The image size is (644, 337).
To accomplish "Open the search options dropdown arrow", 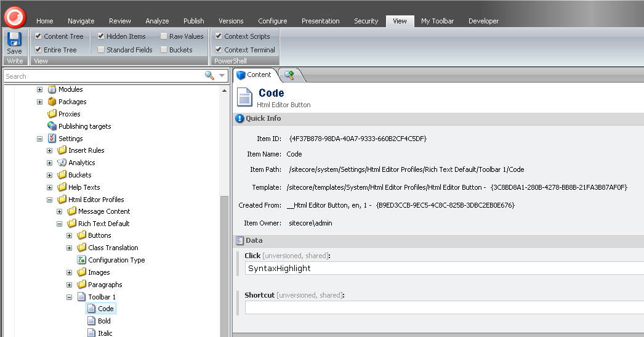I will click(x=222, y=76).
